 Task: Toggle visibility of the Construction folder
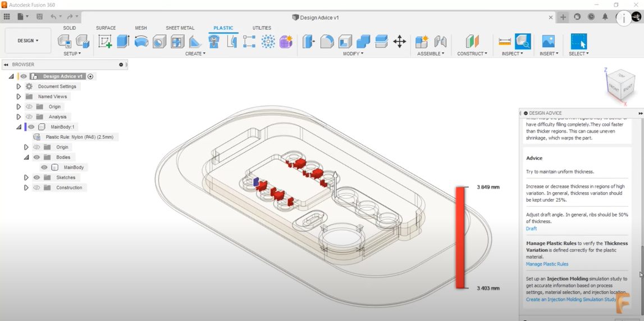[36, 188]
